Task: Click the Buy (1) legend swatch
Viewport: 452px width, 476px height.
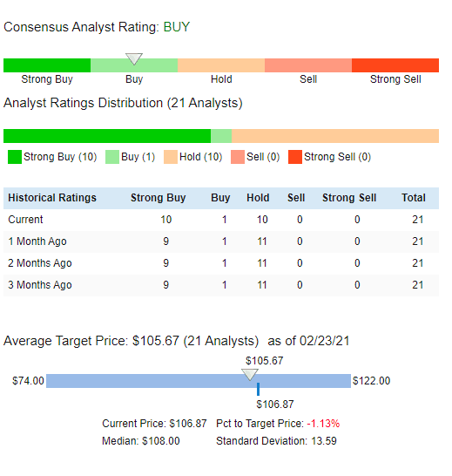Action: (x=112, y=157)
